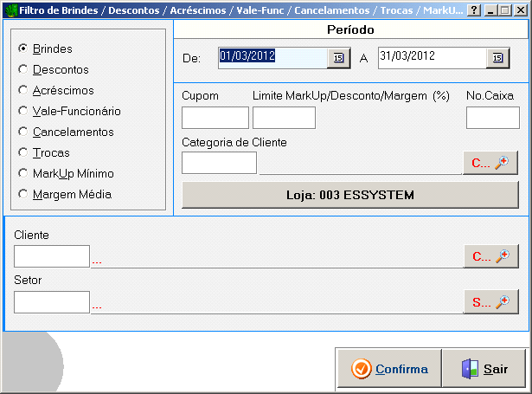
Task: Click the Categoria de Cliente search button
Action: tap(490, 163)
